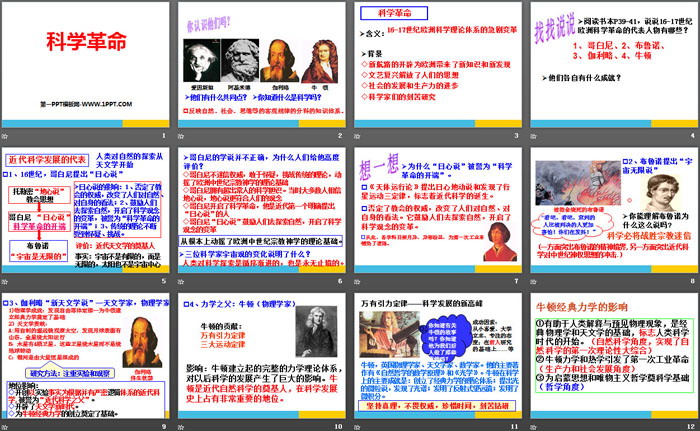Click slide number 12 label below the slide
Viewport: 700px width, 431px height.
point(691,427)
